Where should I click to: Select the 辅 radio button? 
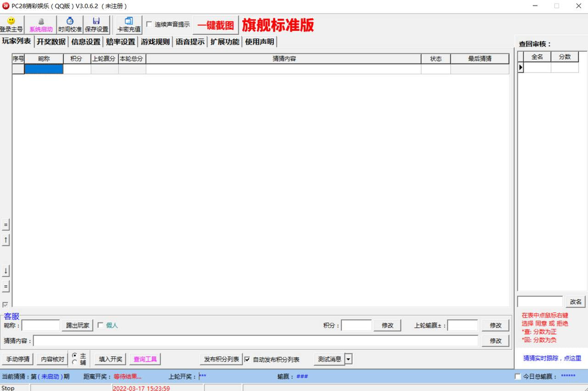[74, 363]
